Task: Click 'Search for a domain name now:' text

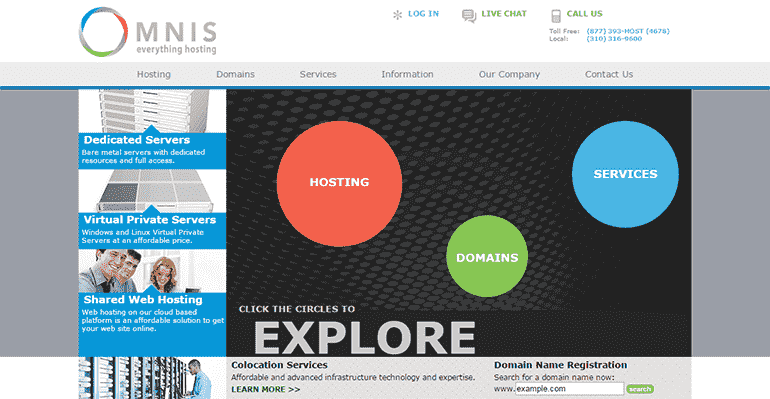Action: coord(554,377)
